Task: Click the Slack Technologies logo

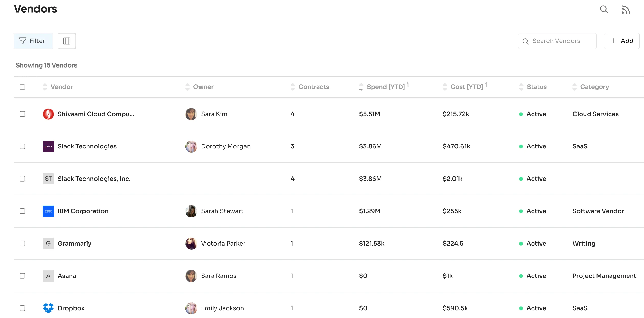Action: tap(48, 146)
